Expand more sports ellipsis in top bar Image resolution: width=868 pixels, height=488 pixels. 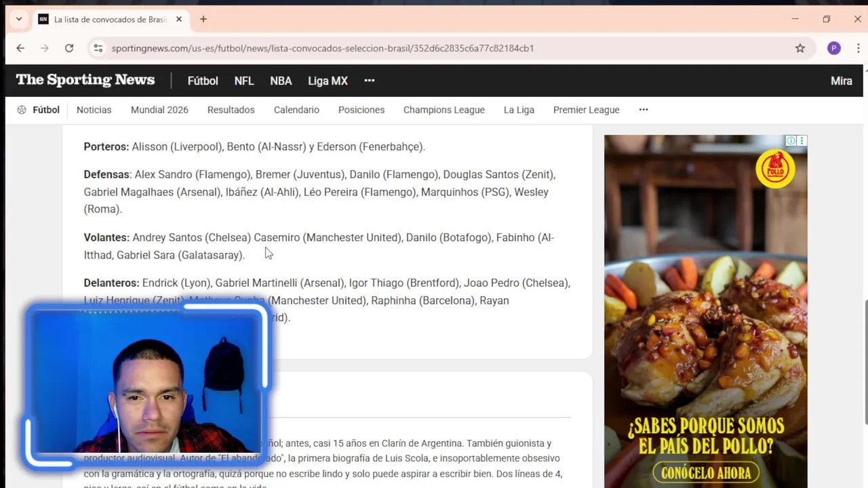[x=370, y=81]
